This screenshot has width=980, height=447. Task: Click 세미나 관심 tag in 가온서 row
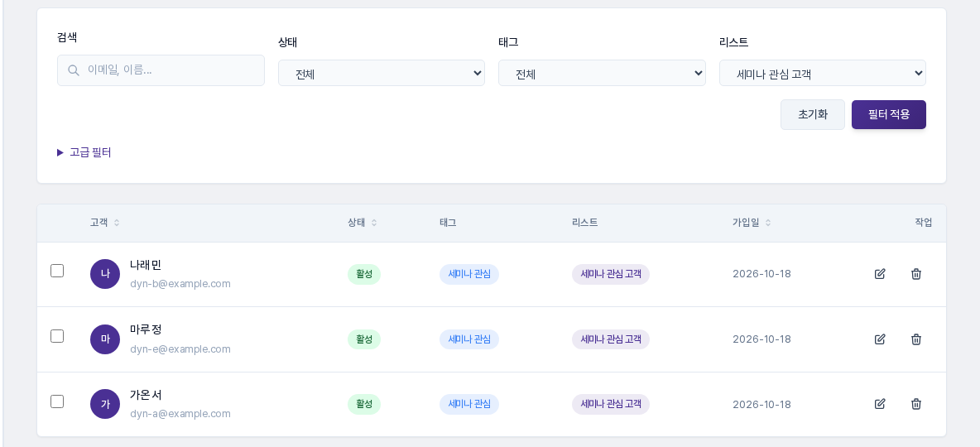(468, 404)
